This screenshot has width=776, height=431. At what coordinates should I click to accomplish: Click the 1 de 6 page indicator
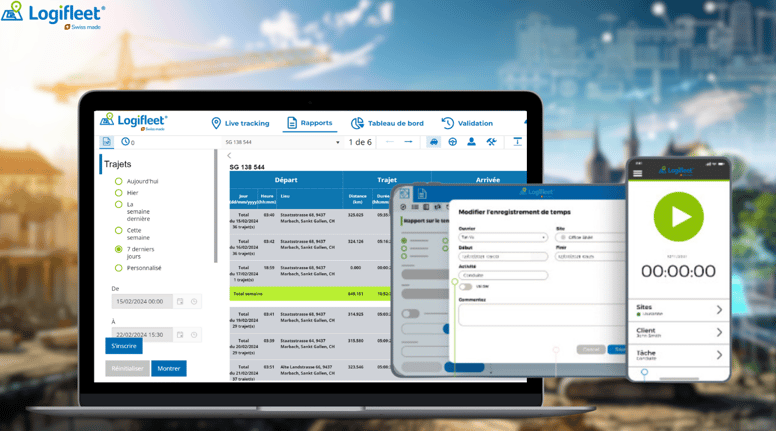tap(360, 142)
